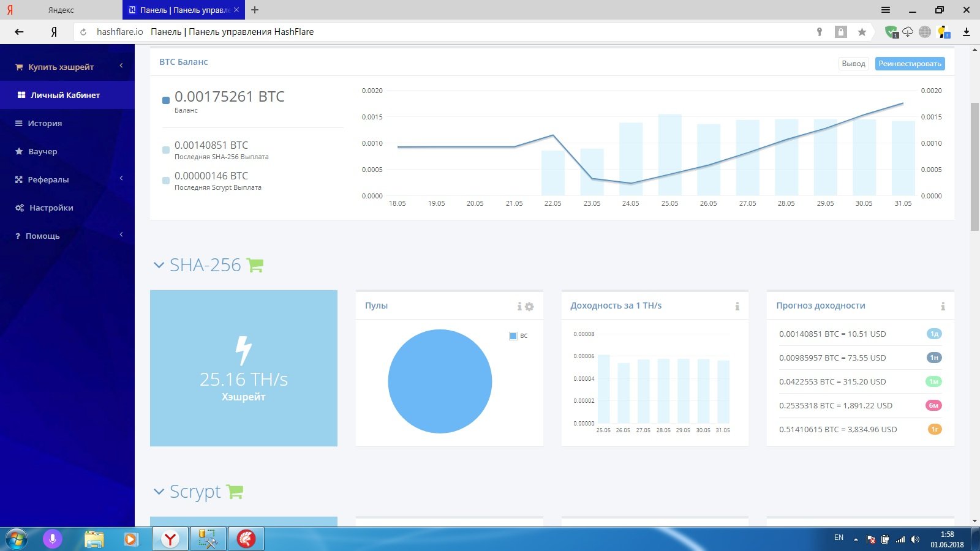980x551 pixels.
Task: Click the SHA-256 green shopping cart icon
Action: [x=255, y=265]
